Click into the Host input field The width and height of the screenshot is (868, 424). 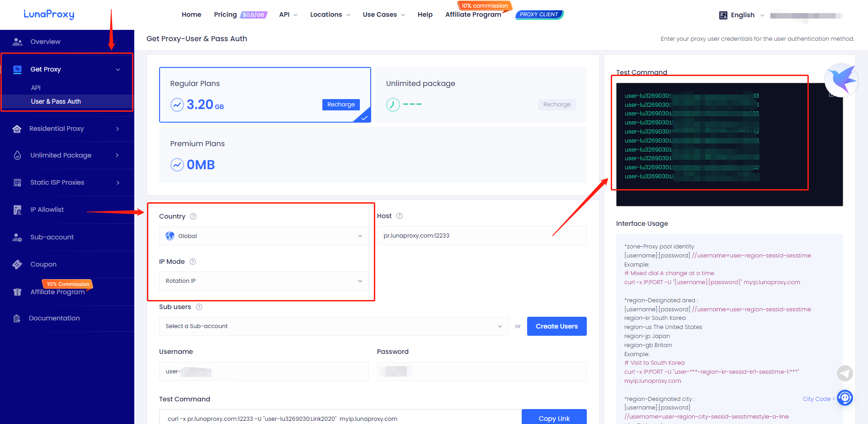pos(481,236)
